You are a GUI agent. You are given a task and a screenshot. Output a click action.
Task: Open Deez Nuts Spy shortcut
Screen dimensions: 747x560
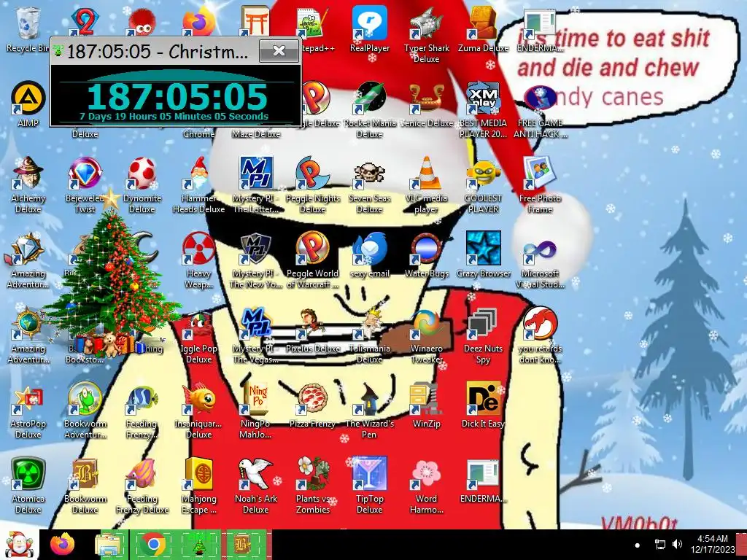pos(483,335)
